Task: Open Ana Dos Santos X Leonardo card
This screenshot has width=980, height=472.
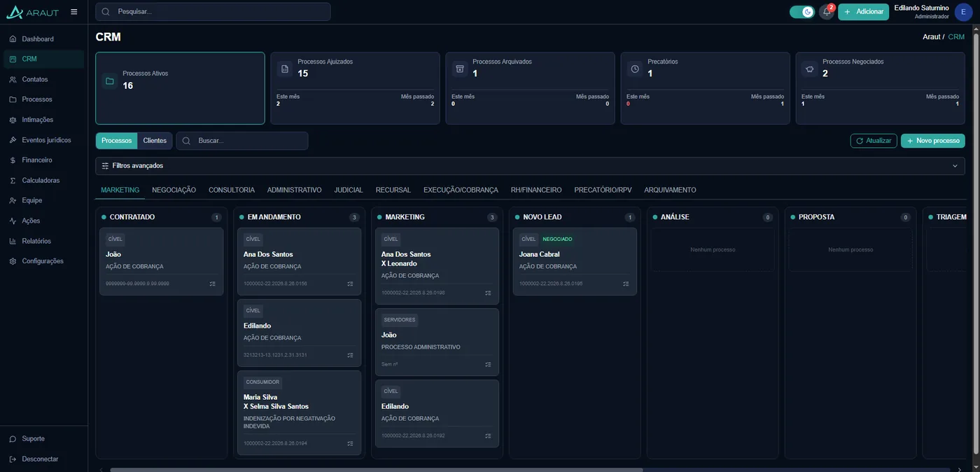Action: click(x=437, y=266)
